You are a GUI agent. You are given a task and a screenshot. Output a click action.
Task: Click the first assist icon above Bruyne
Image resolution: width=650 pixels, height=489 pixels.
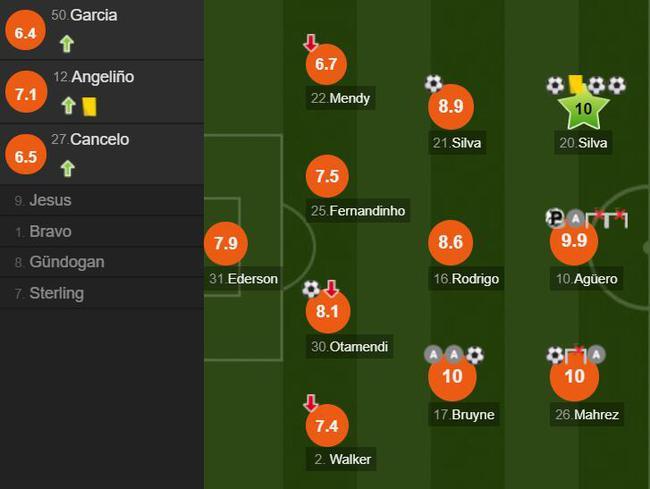coord(433,355)
